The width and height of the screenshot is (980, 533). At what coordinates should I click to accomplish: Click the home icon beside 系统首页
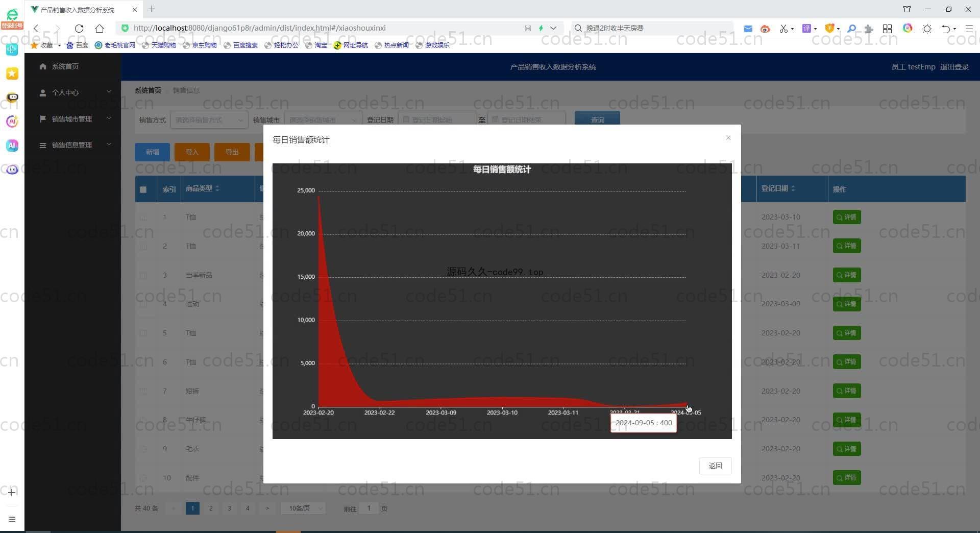click(43, 66)
